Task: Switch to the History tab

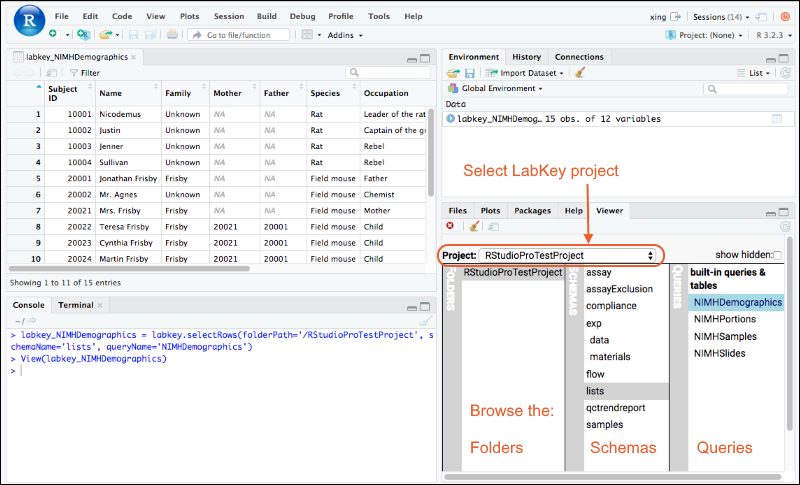Action: coord(526,57)
